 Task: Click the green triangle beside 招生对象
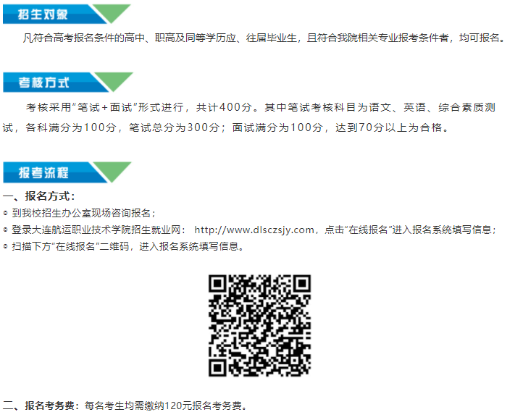[112, 12]
